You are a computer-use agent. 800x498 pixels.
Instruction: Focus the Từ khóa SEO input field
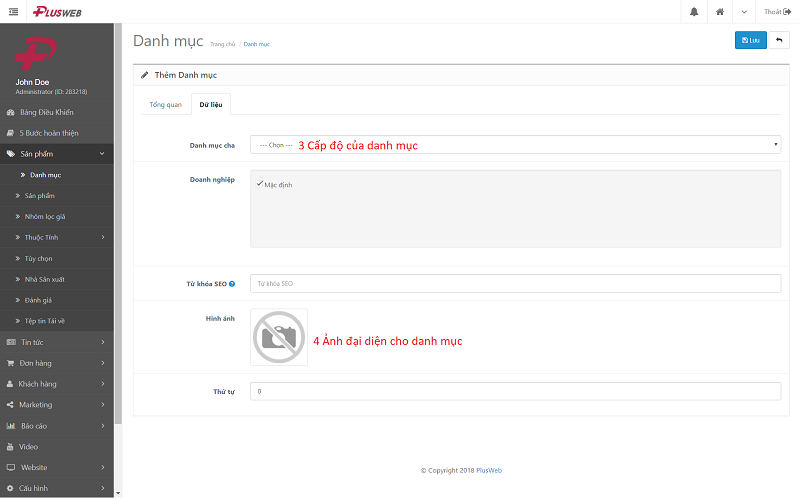515,284
